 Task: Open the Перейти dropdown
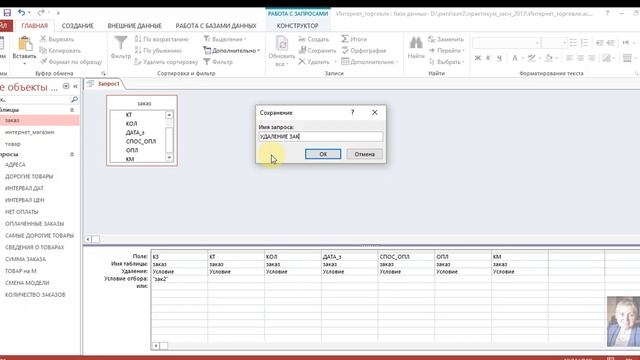[447, 51]
